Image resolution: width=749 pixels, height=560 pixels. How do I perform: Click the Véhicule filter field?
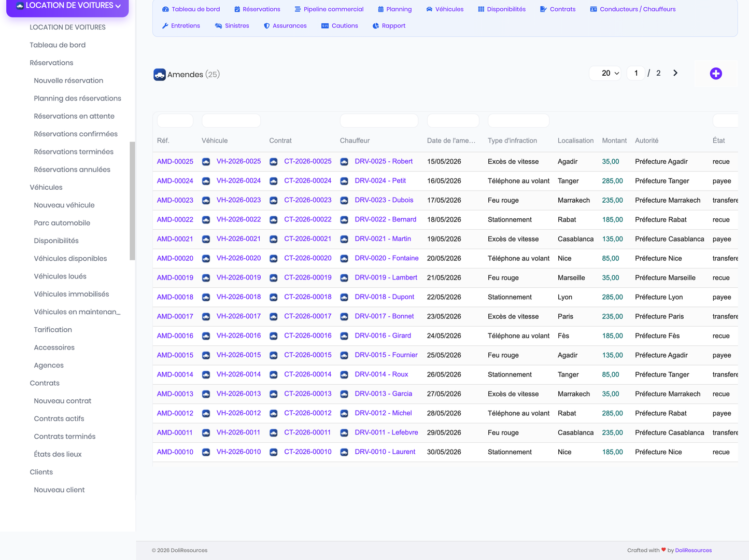(x=231, y=121)
